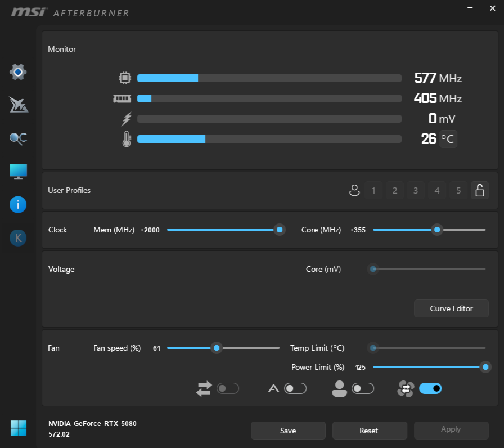
Task: Launch the OC Scanner magnifier icon
Action: (18, 138)
